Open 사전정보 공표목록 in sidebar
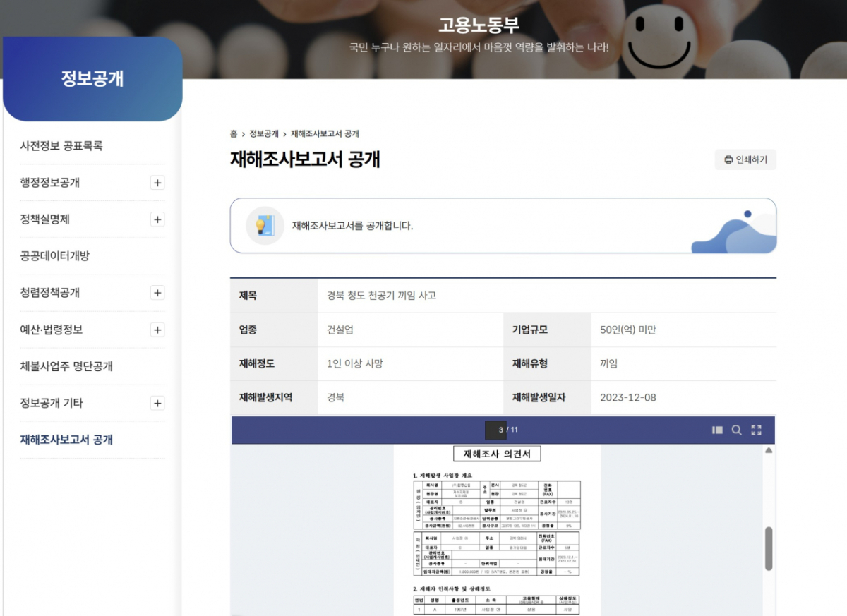 tap(61, 146)
